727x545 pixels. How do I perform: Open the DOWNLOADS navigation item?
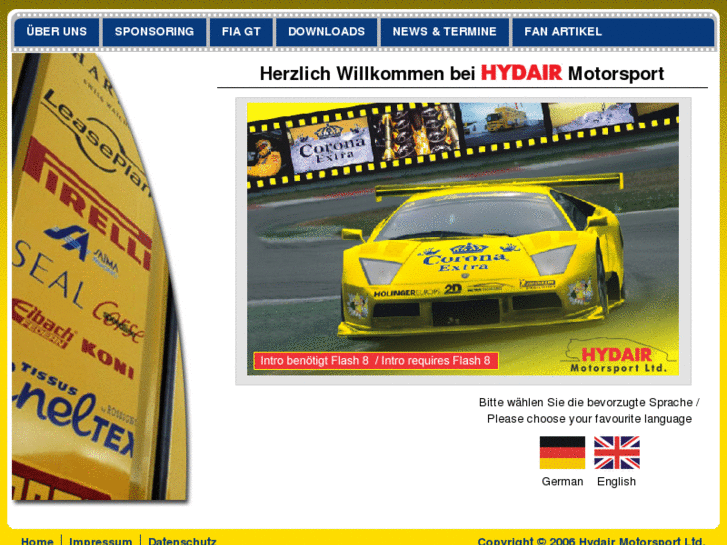pyautogui.click(x=326, y=32)
